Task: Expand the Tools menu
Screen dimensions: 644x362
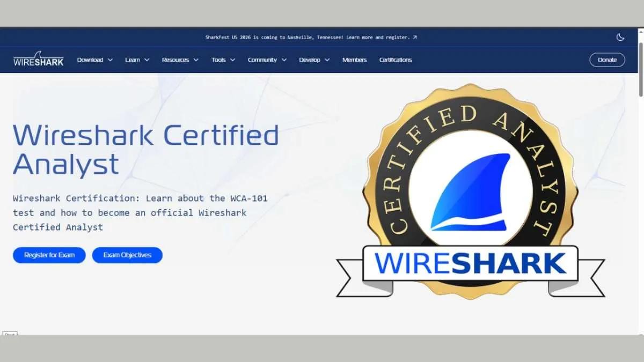Action: pos(223,60)
